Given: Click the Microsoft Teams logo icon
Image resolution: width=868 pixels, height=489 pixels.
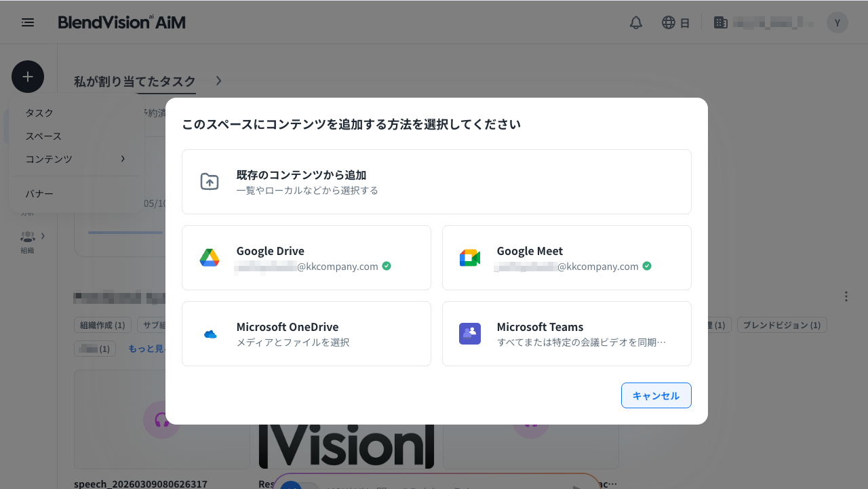Looking at the screenshot, I should point(470,334).
